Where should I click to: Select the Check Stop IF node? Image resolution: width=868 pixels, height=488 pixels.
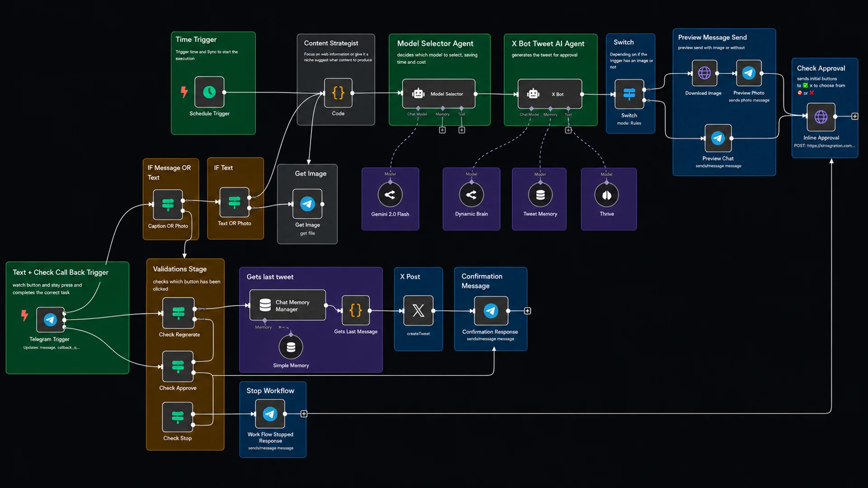point(178,417)
